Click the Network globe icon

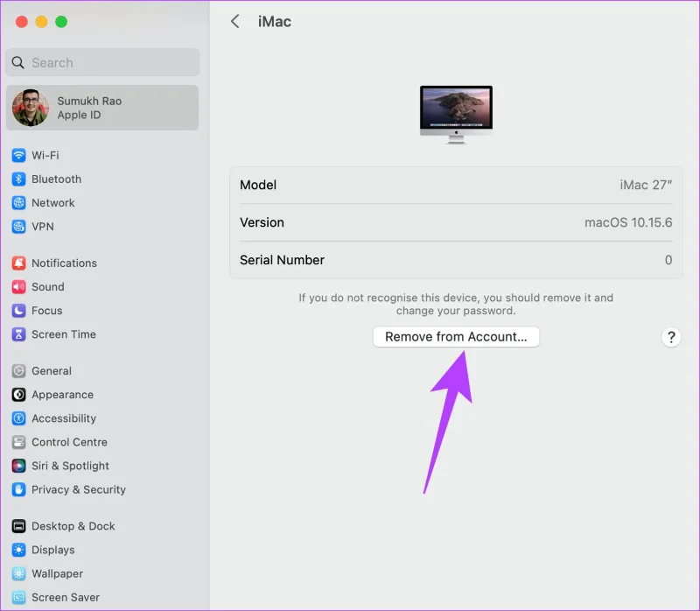coord(18,202)
